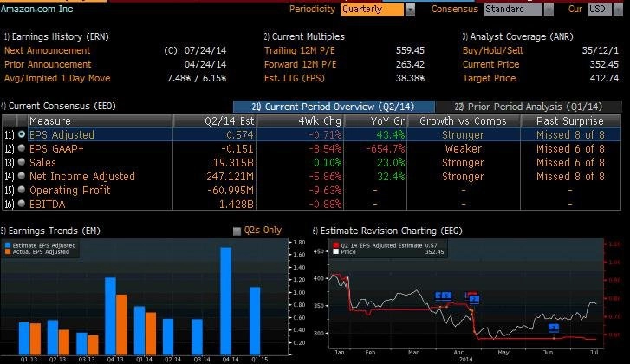This screenshot has height=364, width=630.
Task: Click the Next Announcement label
Action: [x=48, y=50]
